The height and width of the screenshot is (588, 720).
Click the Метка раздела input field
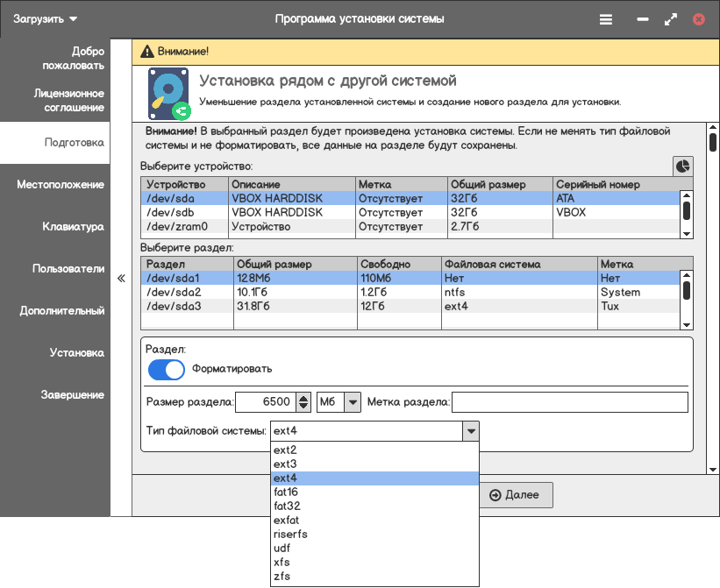[569, 402]
